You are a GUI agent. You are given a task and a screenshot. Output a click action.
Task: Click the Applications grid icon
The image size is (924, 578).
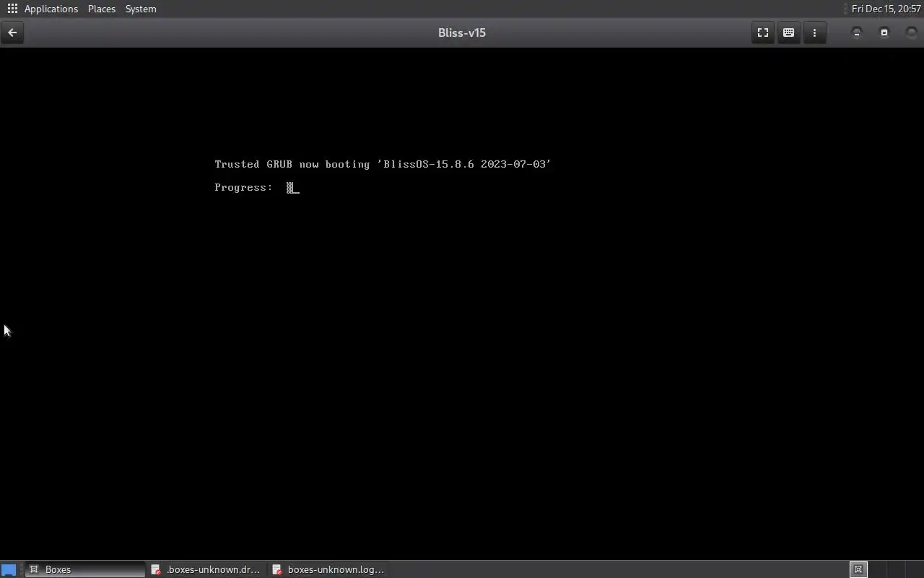click(12, 9)
